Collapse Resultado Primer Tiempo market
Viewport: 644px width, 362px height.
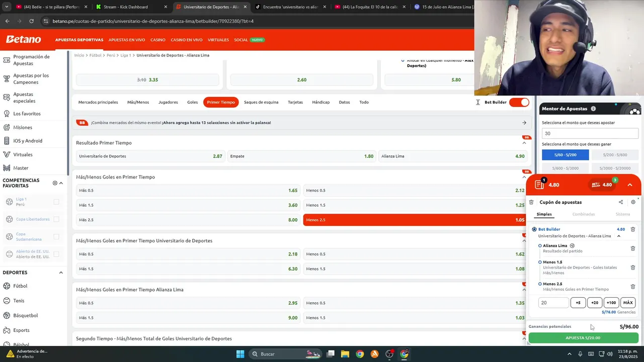[x=524, y=143]
